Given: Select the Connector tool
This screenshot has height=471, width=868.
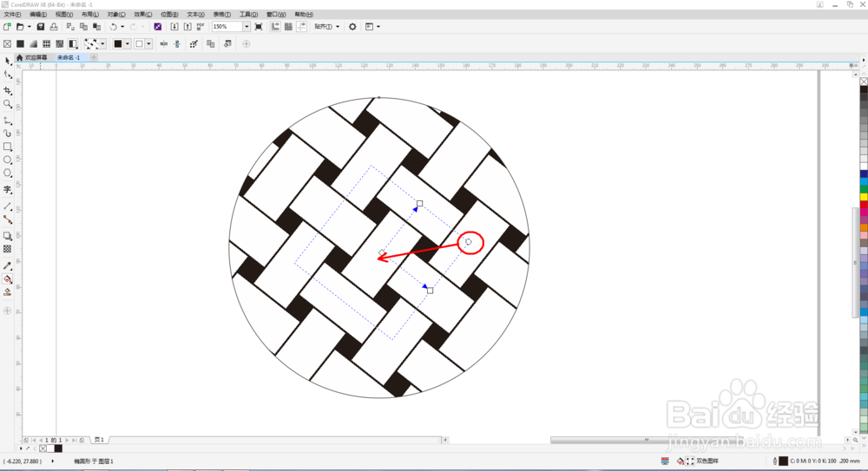Looking at the screenshot, I should click(x=7, y=219).
